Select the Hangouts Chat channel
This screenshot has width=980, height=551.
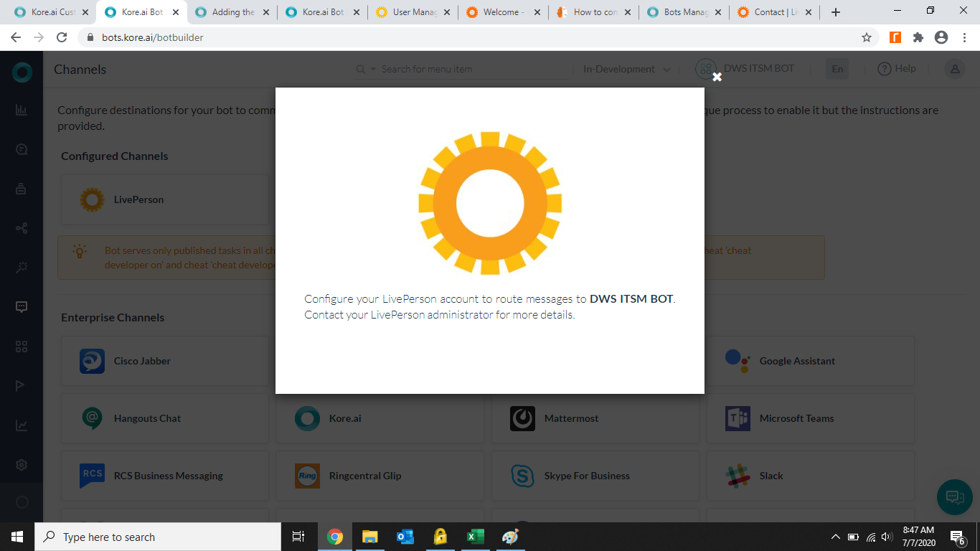(164, 418)
